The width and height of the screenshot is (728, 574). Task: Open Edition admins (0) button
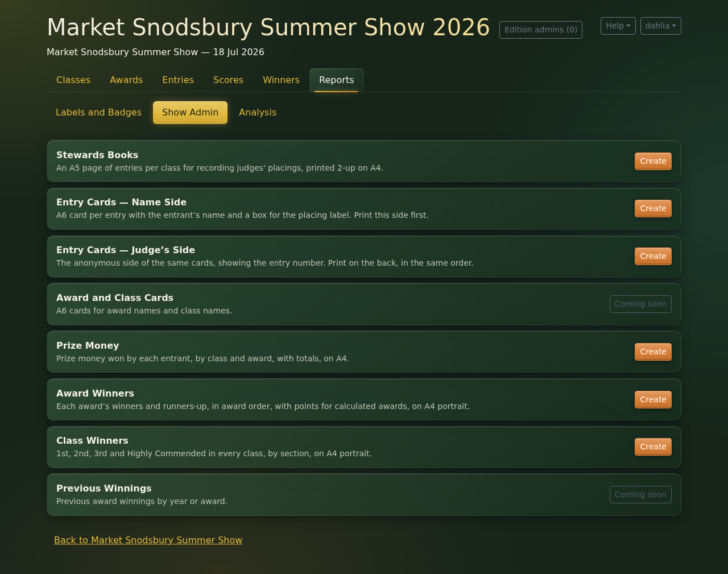[x=541, y=30]
